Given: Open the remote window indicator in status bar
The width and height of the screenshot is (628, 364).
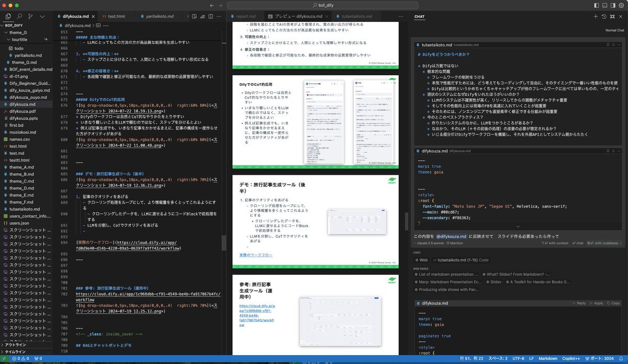Looking at the screenshot, I should point(5,359).
